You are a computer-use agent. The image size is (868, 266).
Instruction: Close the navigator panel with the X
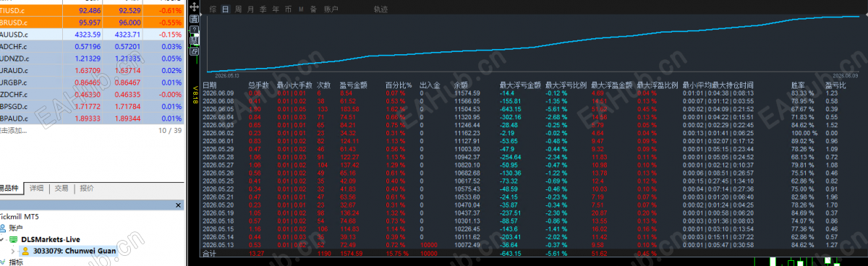178,205
